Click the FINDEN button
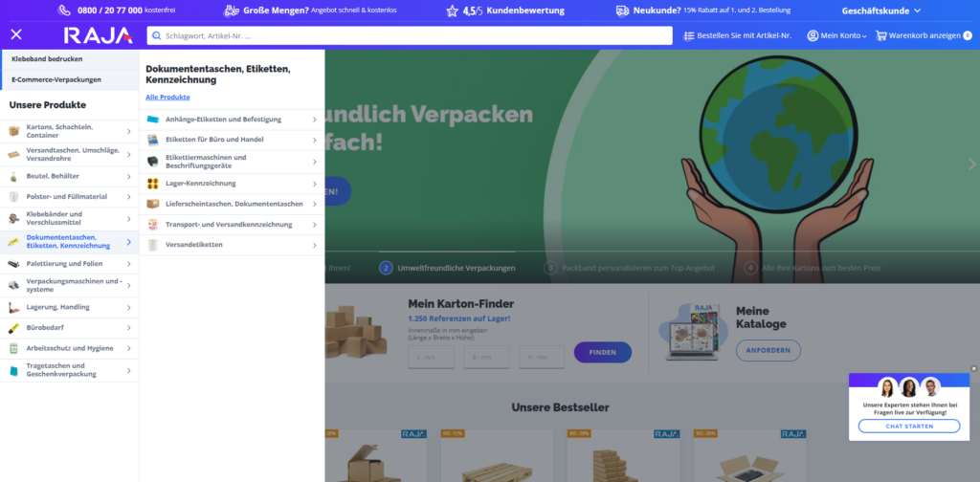Viewport: 980px width, 482px height. click(x=603, y=353)
